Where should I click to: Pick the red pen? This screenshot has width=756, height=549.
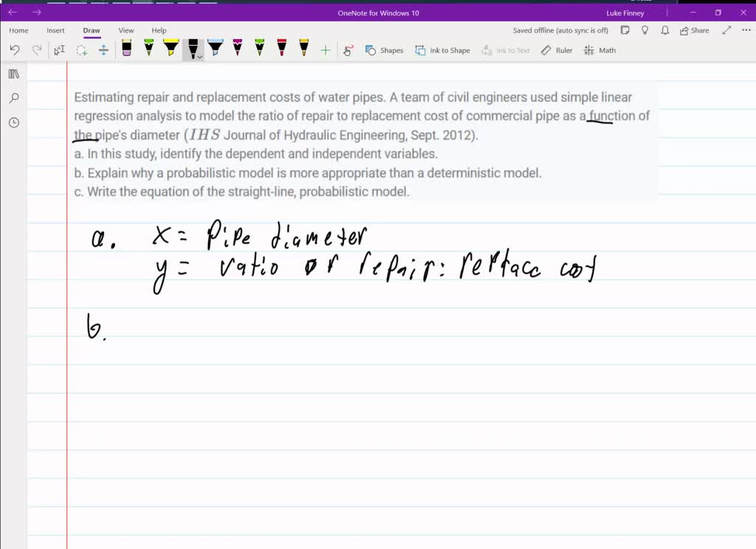(x=281, y=49)
